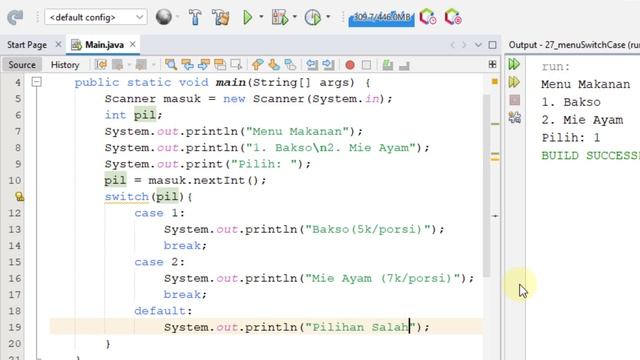Click the Profile Project icon
The height and width of the screenshot is (360, 640).
pos(313,17)
